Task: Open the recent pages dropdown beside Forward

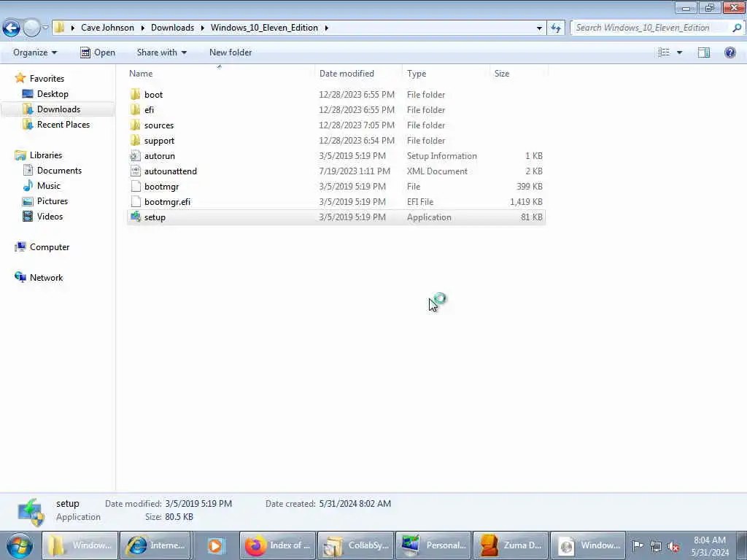Action: coord(45,28)
